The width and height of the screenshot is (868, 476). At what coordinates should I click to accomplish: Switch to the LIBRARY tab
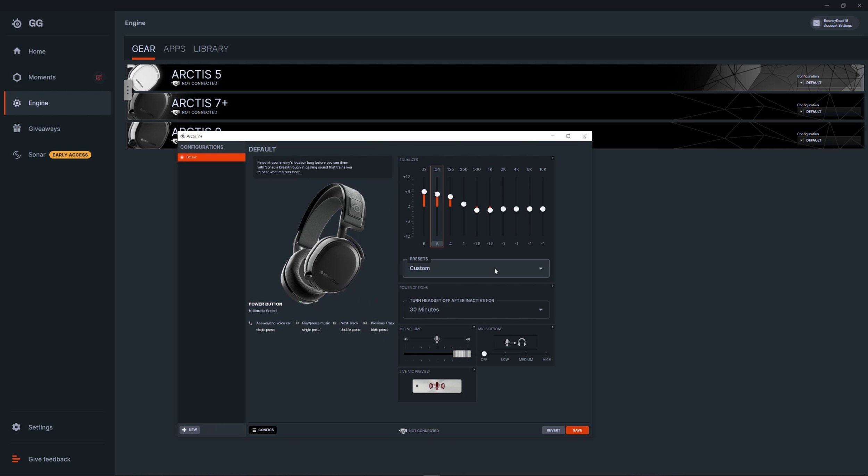(x=211, y=49)
